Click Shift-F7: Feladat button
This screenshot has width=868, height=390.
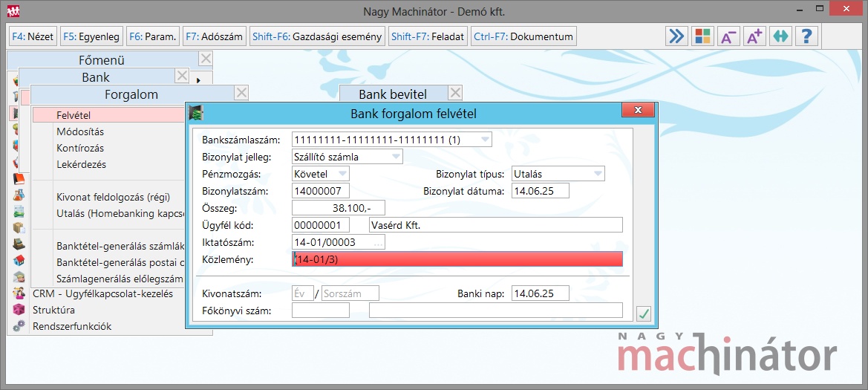click(428, 37)
